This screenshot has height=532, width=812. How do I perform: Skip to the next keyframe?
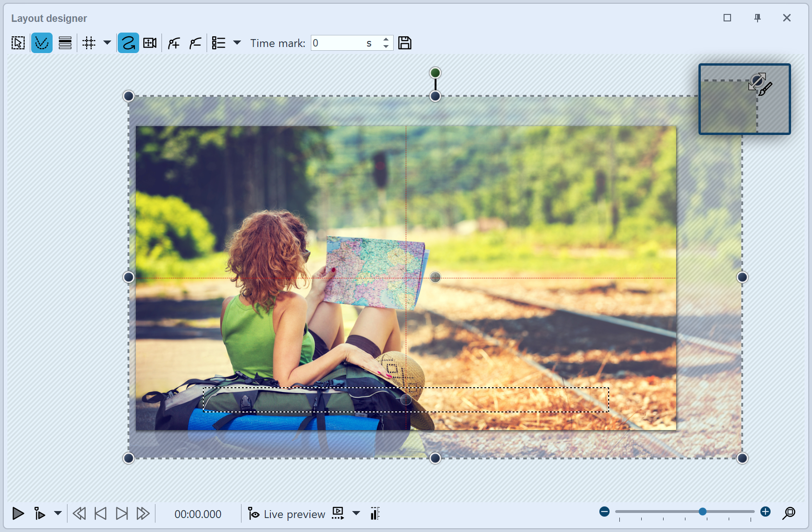click(122, 514)
